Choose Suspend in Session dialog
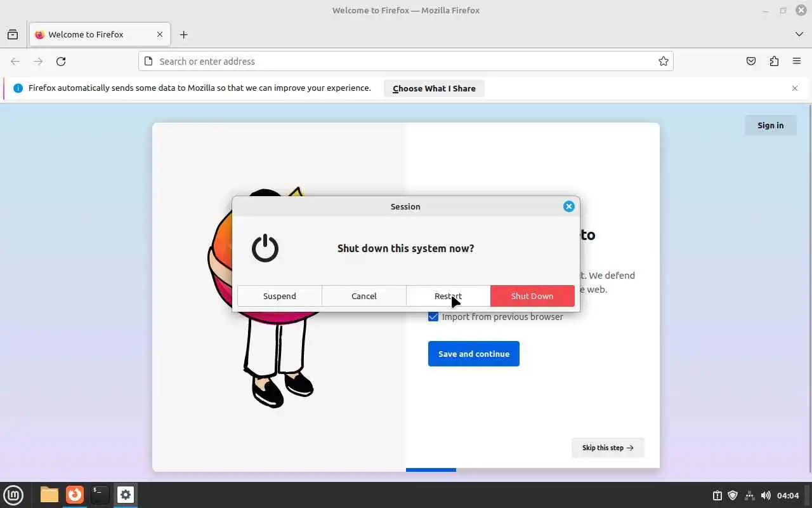 pyautogui.click(x=280, y=296)
